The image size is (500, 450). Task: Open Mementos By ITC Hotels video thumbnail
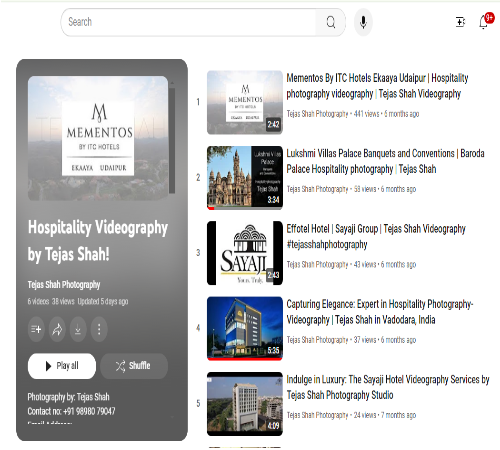coord(245,102)
